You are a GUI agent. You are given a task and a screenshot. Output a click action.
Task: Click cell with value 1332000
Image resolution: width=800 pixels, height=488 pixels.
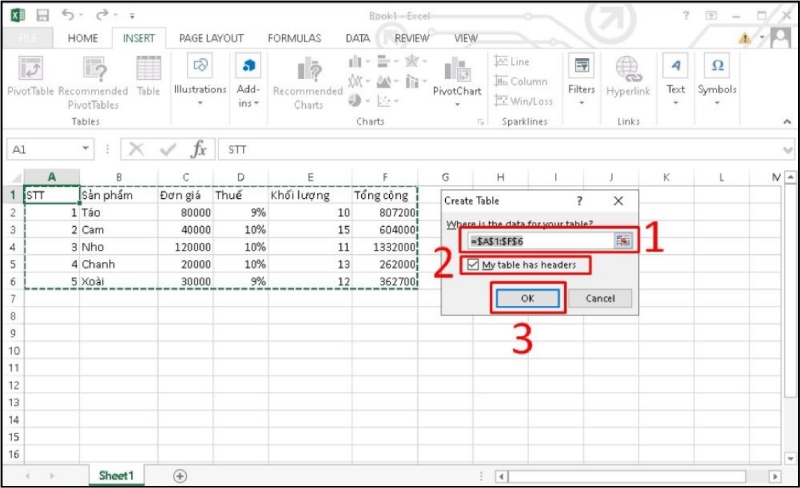click(385, 247)
